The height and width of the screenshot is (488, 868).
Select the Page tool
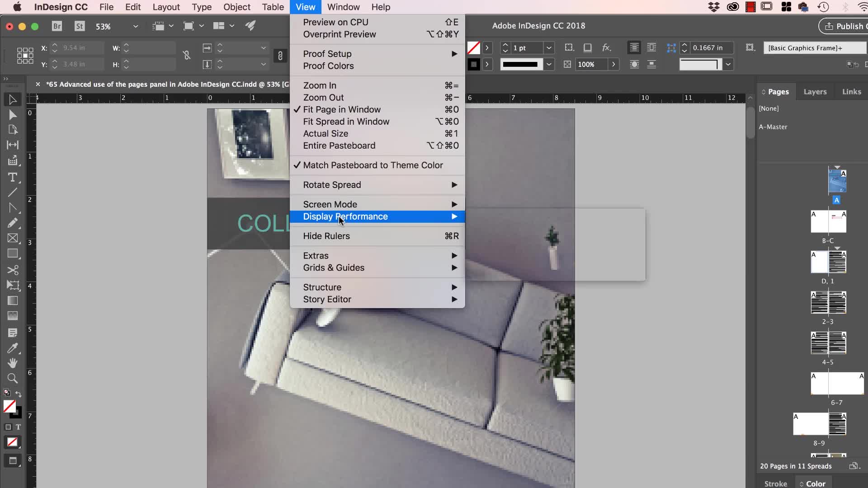pyautogui.click(x=12, y=130)
